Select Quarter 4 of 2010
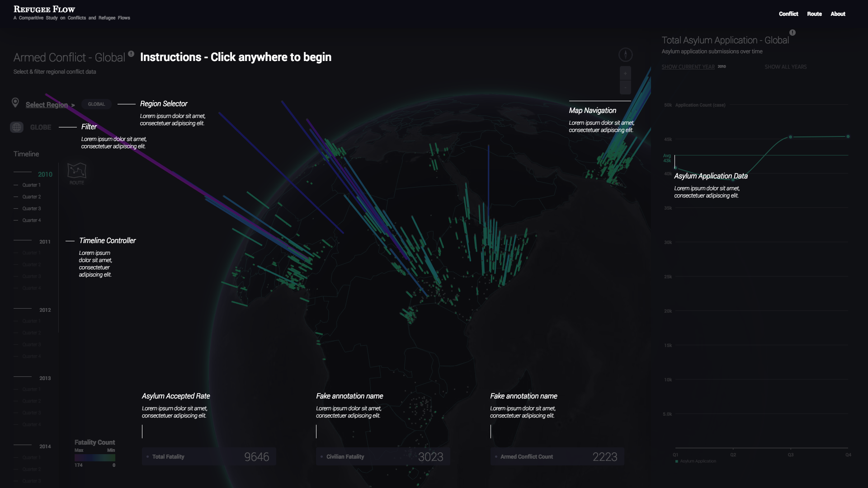The image size is (868, 488). point(32,221)
